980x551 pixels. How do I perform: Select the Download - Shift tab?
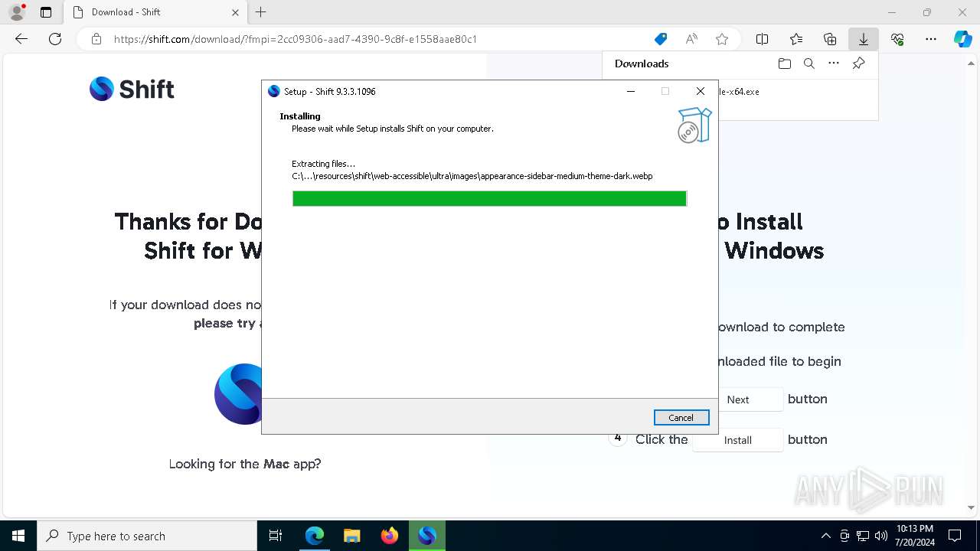[x=154, y=12]
